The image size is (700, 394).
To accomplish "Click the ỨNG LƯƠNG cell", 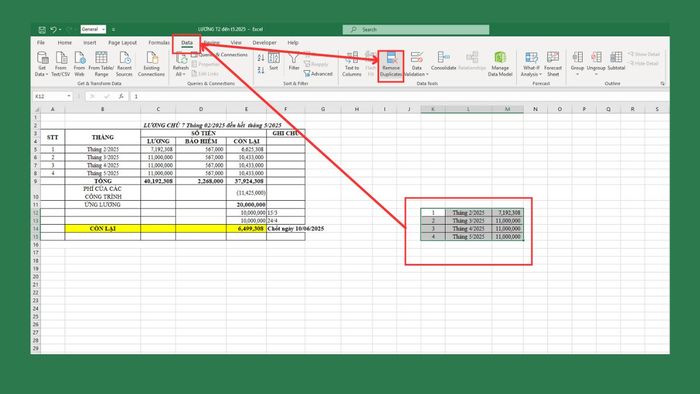I will coord(103,204).
